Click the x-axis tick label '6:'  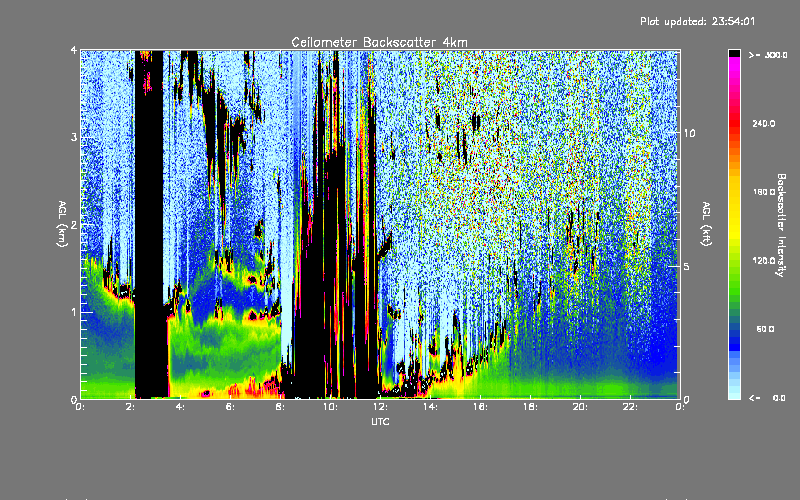click(230, 407)
